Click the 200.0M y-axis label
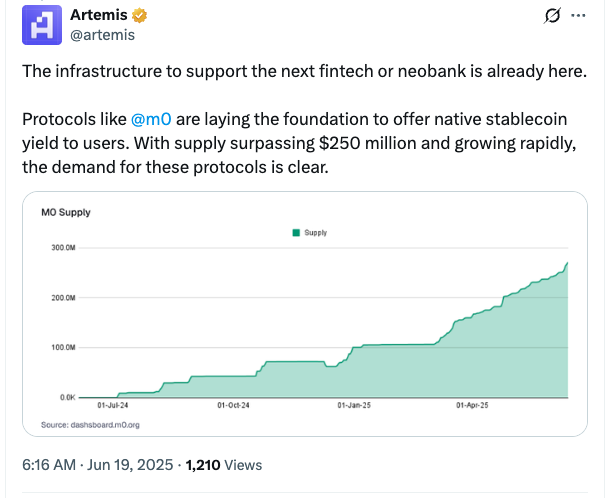 (63, 297)
